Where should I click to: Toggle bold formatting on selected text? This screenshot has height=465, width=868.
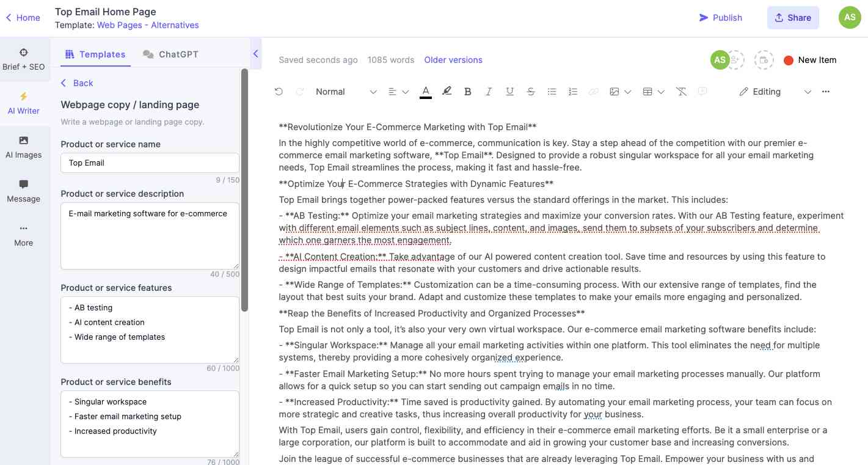(468, 91)
